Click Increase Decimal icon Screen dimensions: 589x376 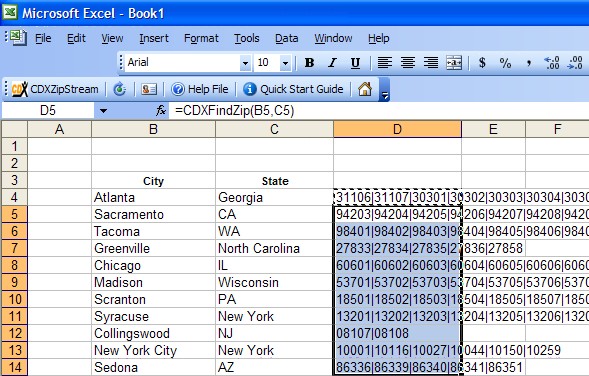[552, 63]
